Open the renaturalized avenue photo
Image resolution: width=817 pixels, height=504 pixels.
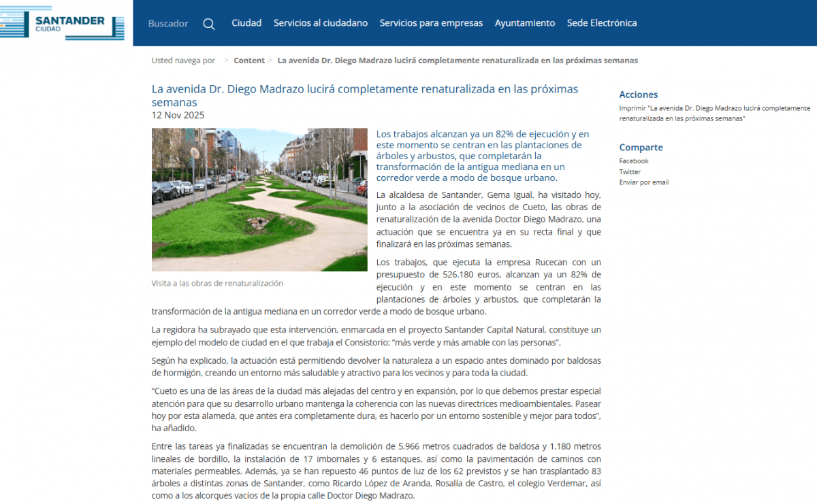pos(259,199)
